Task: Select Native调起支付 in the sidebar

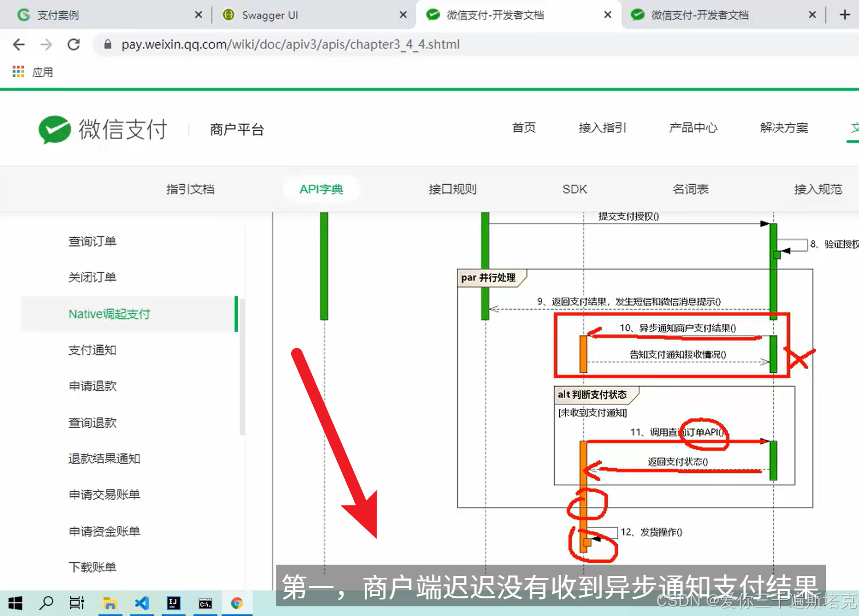Action: point(109,314)
